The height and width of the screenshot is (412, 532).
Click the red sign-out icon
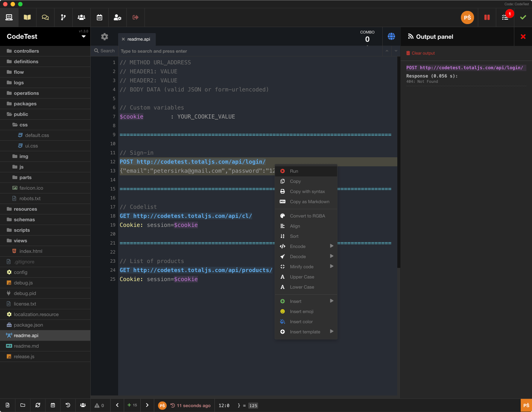point(135,17)
